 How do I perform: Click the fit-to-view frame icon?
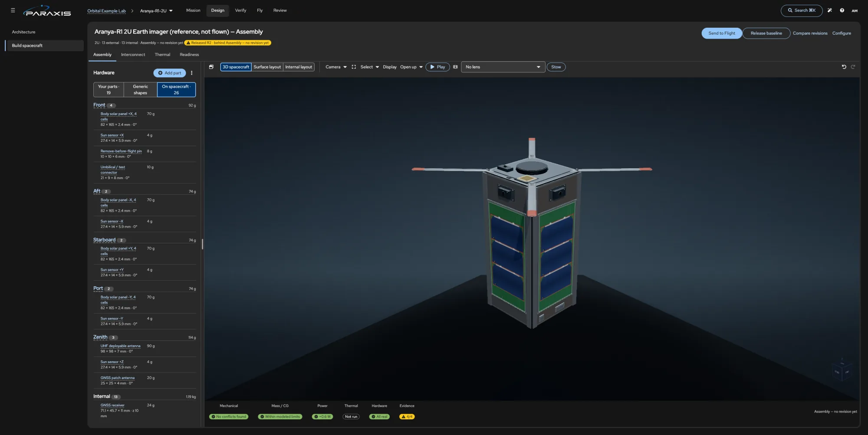[354, 67]
